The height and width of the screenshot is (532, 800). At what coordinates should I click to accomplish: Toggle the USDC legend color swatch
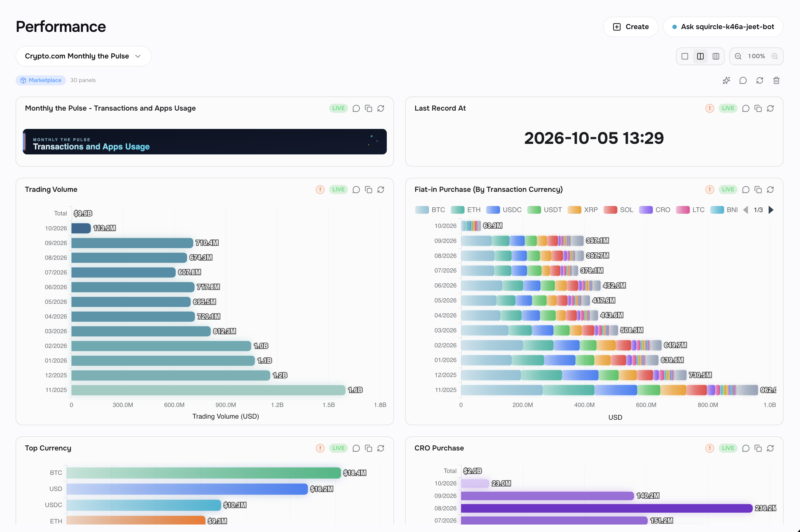493,210
